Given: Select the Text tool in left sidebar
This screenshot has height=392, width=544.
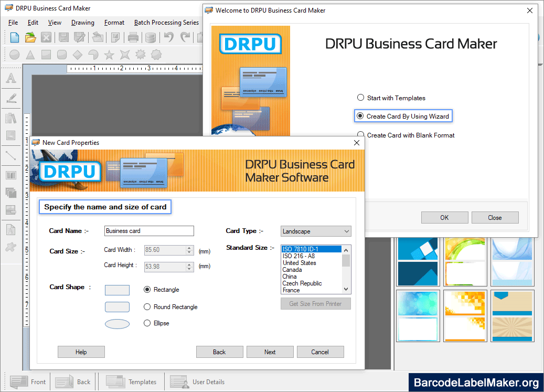Looking at the screenshot, I should coord(11,78).
